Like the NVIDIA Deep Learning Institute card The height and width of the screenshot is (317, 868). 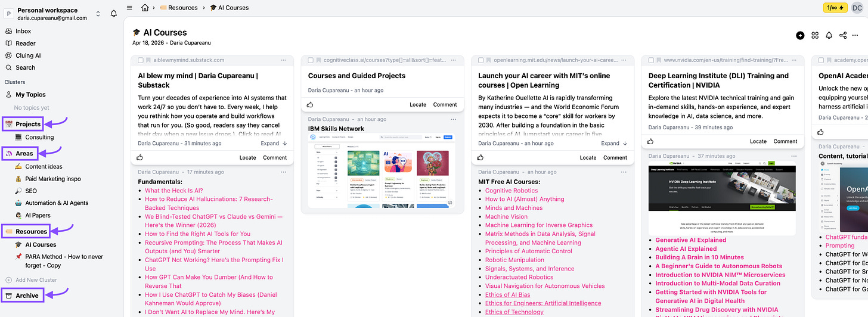click(650, 141)
